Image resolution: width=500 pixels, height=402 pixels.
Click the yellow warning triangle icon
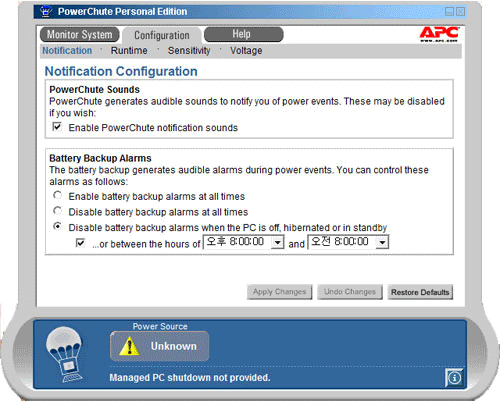tap(129, 346)
